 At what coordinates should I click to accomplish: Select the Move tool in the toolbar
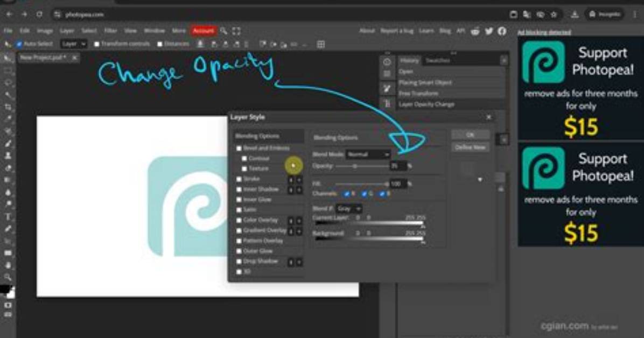point(8,58)
